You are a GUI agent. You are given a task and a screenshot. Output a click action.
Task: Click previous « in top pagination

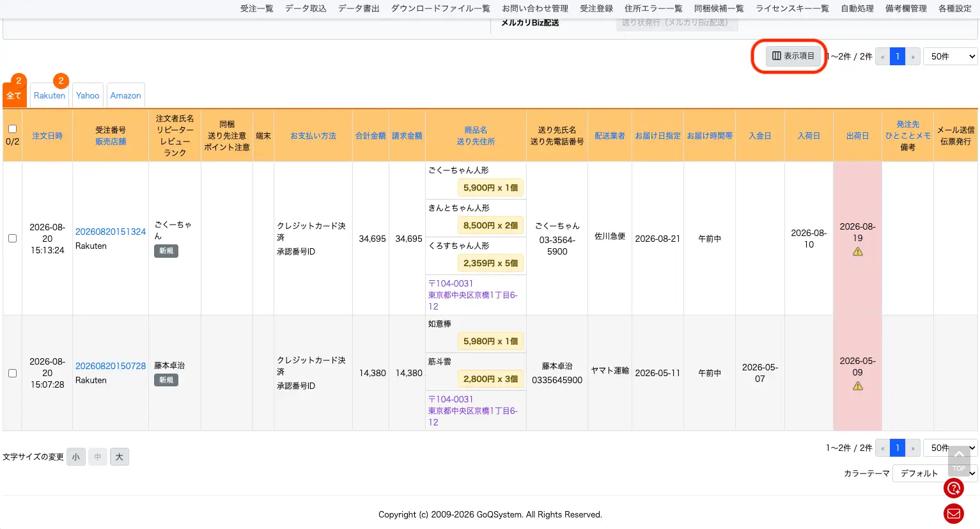[x=883, y=56]
